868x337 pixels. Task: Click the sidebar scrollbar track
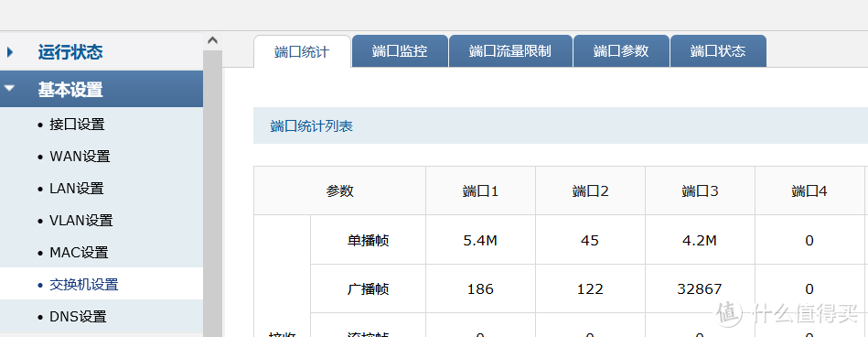point(212,193)
